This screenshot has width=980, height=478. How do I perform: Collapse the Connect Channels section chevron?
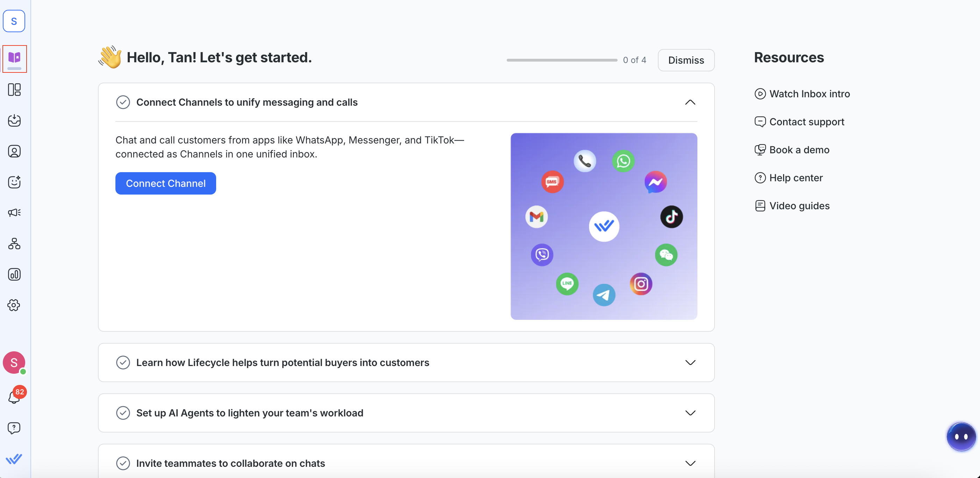[x=690, y=103]
